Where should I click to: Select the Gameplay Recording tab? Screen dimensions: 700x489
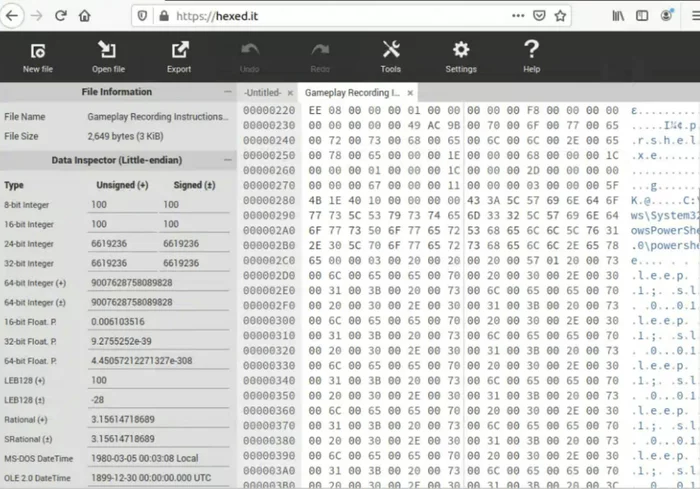pyautogui.click(x=352, y=92)
